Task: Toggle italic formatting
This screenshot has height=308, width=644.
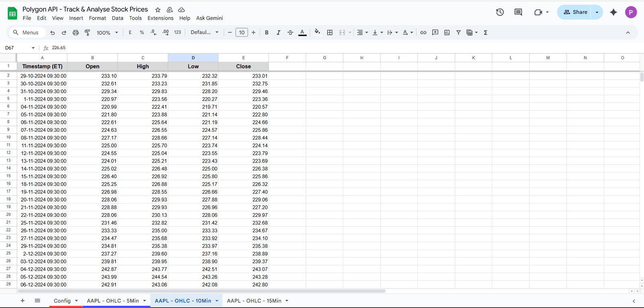Action: [278, 33]
